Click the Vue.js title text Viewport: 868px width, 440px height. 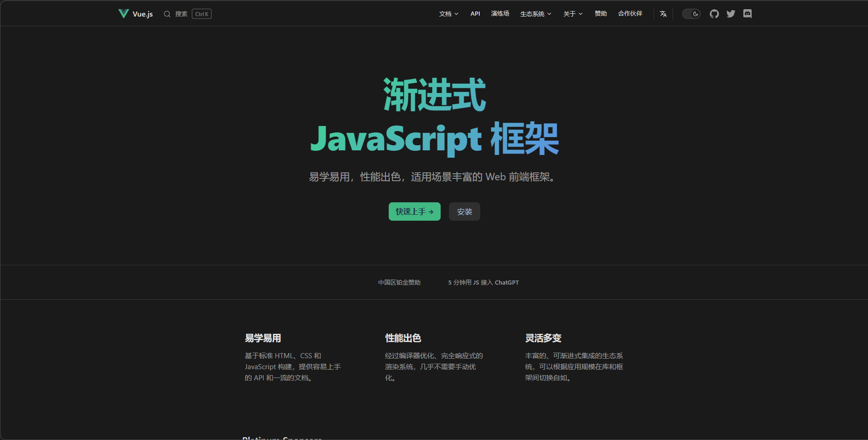[143, 14]
